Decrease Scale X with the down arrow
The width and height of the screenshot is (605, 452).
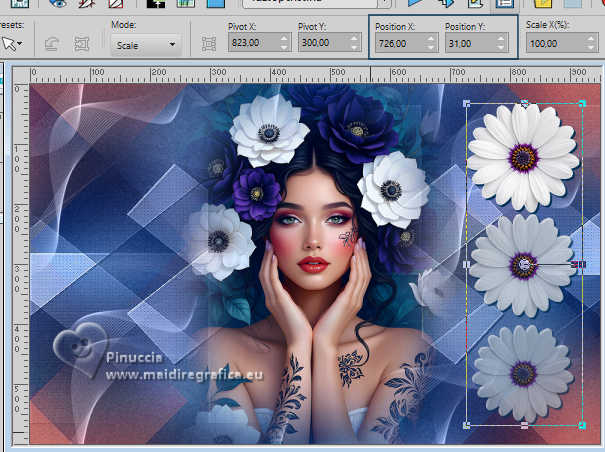[x=591, y=48]
